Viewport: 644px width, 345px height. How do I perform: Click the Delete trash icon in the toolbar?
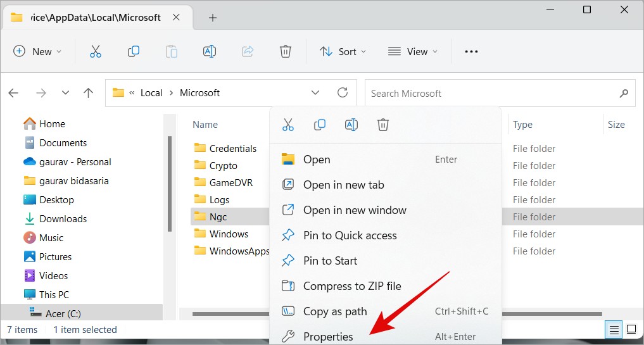tap(286, 52)
